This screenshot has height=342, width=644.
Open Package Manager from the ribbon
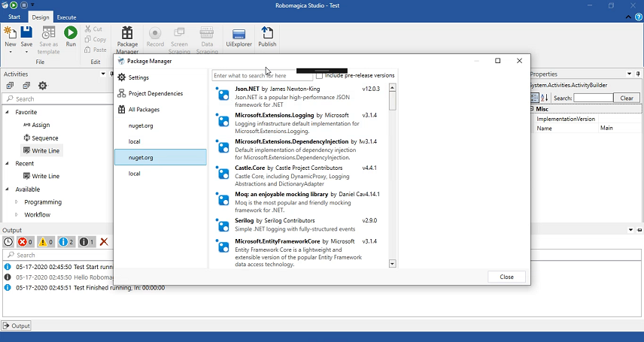(127, 41)
